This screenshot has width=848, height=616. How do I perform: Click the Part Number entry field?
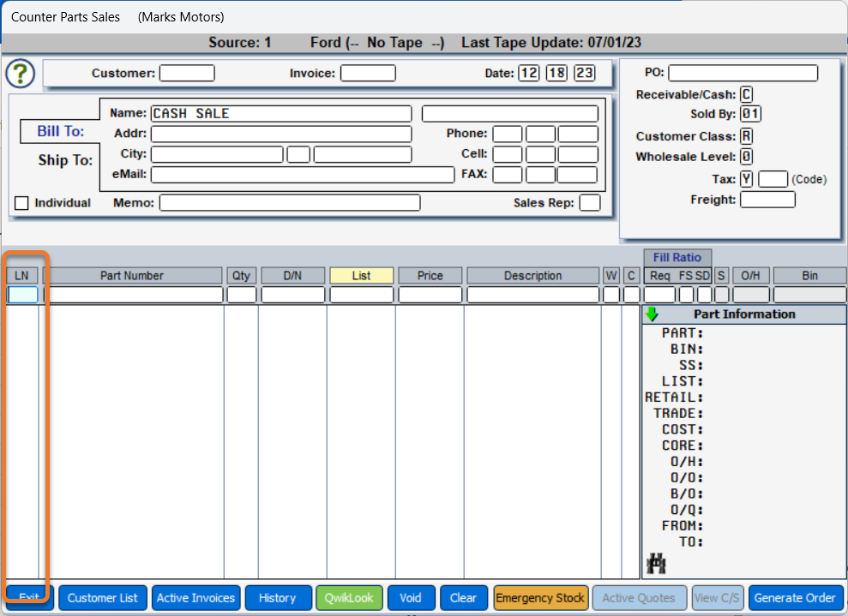pyautogui.click(x=133, y=295)
